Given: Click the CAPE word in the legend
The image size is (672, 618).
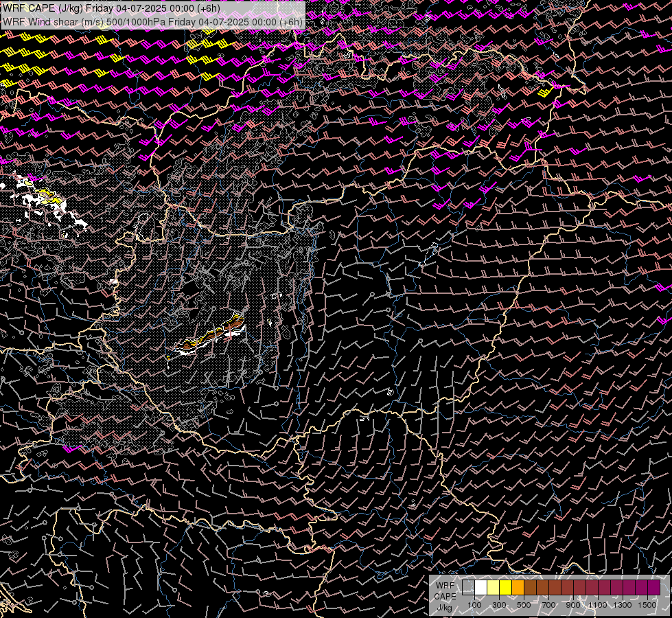Looking at the screenshot, I should (x=445, y=597).
